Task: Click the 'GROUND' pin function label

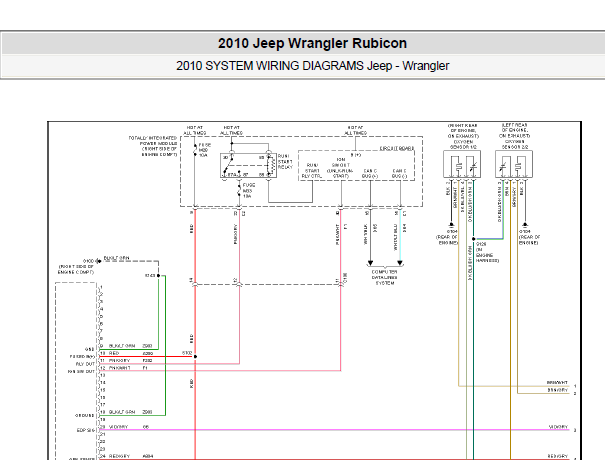Action: tap(84, 416)
